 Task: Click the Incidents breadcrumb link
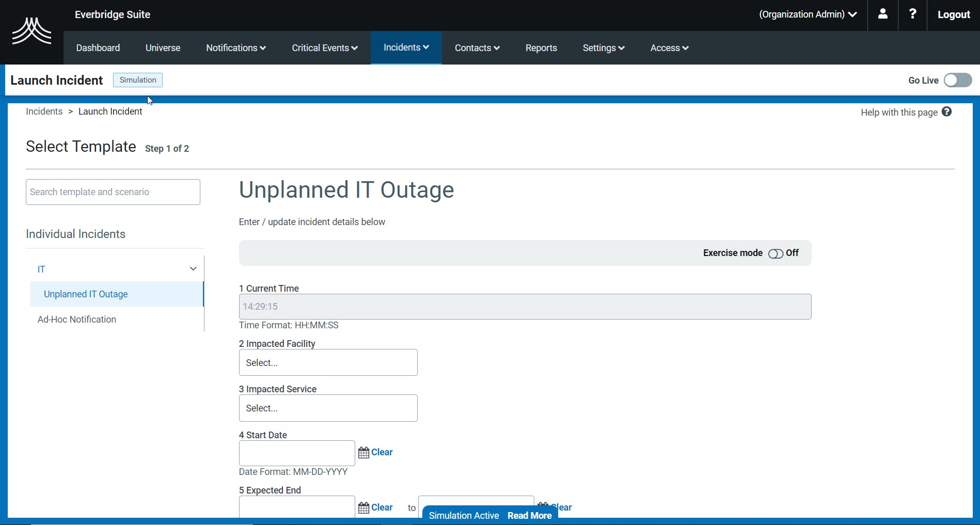[x=44, y=112]
